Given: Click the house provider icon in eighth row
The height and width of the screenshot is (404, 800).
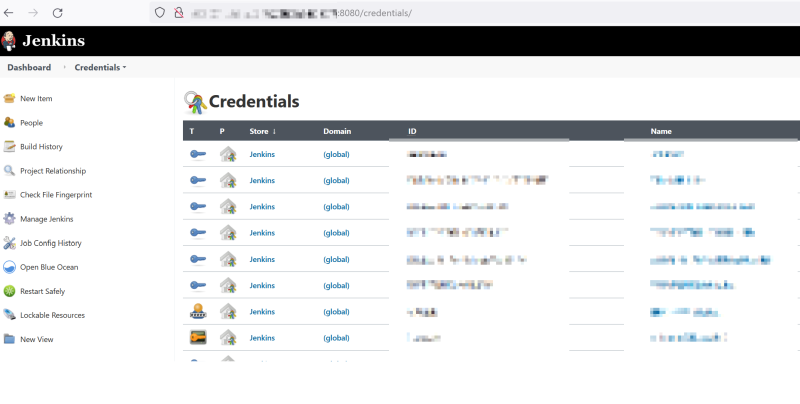Looking at the screenshot, I should point(228,338).
